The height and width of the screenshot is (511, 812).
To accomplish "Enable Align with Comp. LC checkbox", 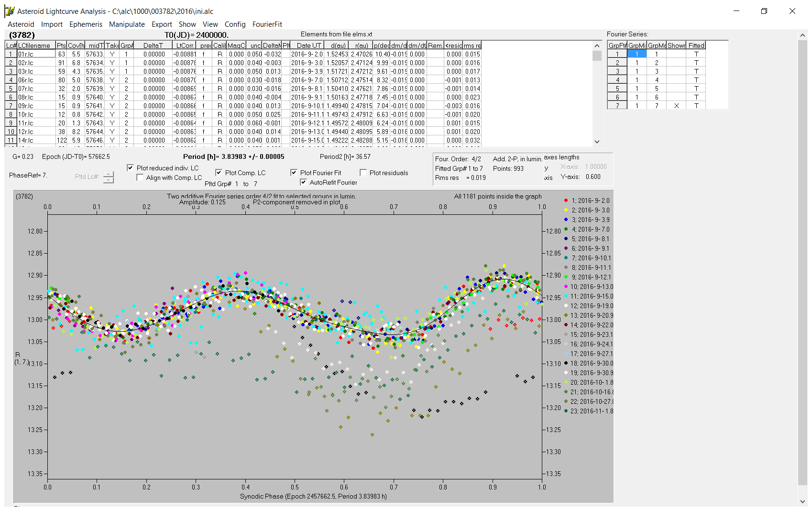I will click(140, 178).
